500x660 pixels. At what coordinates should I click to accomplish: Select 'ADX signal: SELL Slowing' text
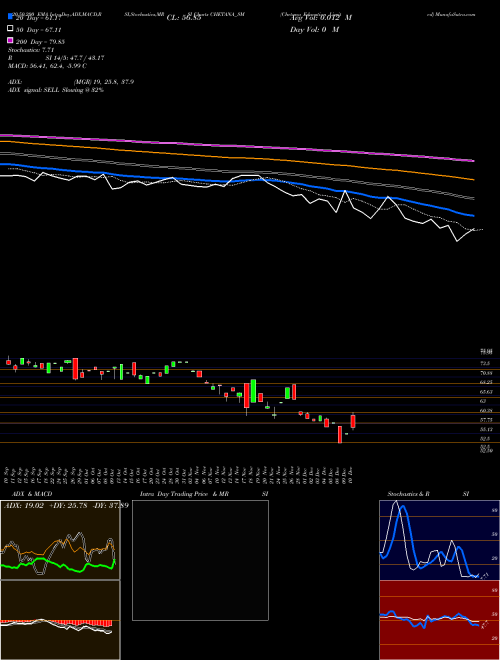pyautogui.click(x=56, y=90)
